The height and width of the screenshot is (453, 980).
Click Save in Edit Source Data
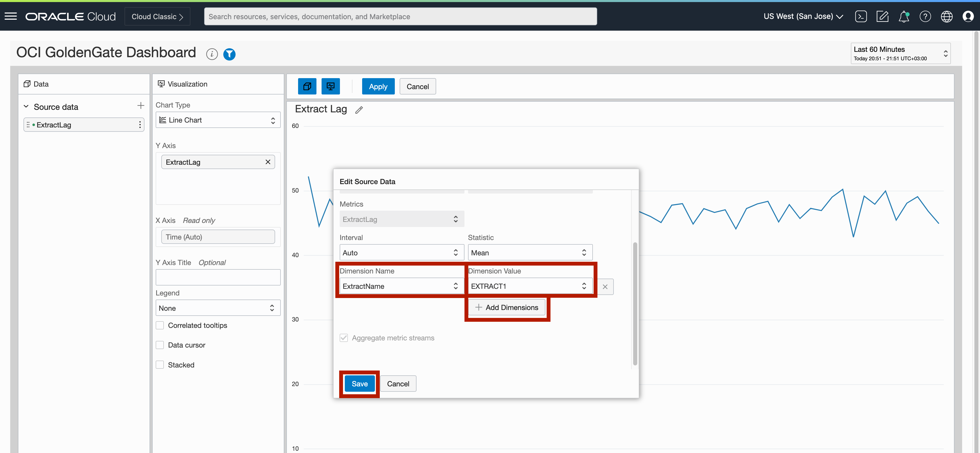click(359, 384)
